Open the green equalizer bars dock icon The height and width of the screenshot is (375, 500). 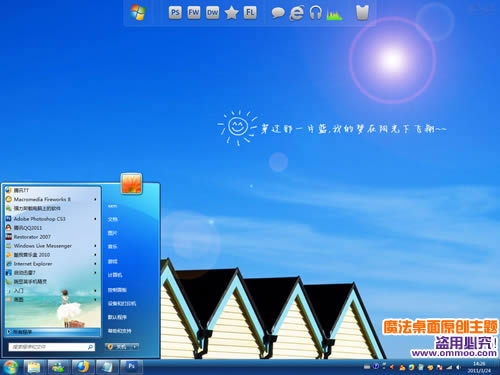[x=334, y=14]
